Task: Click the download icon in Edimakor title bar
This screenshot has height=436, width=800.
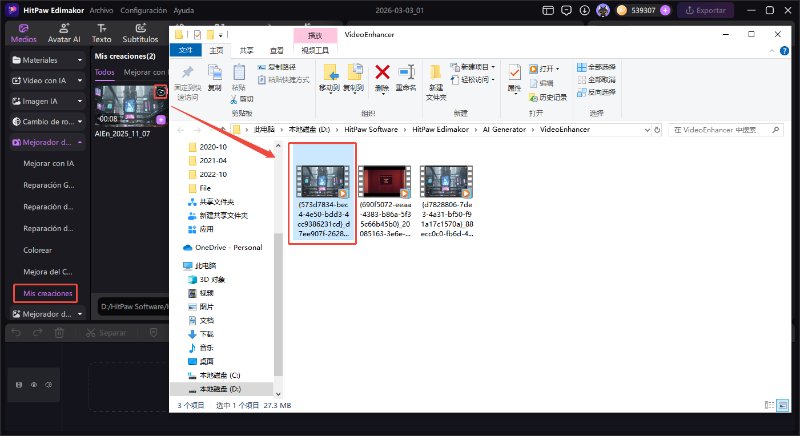Action: click(584, 10)
